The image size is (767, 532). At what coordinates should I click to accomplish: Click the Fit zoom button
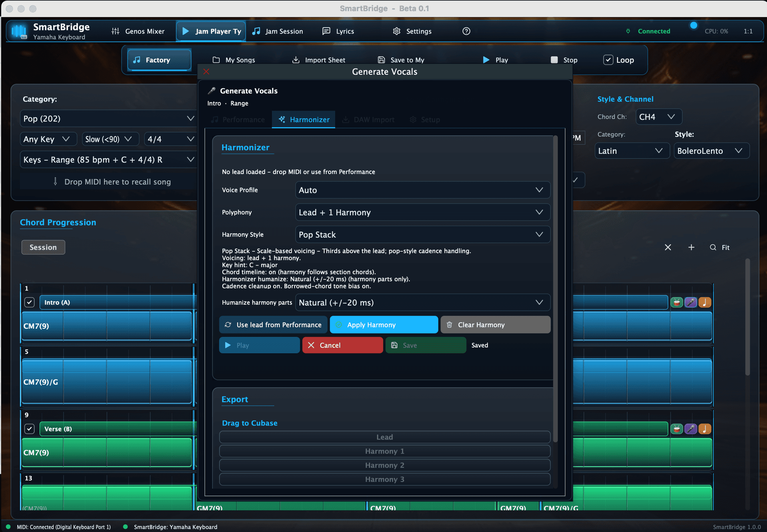(x=720, y=247)
